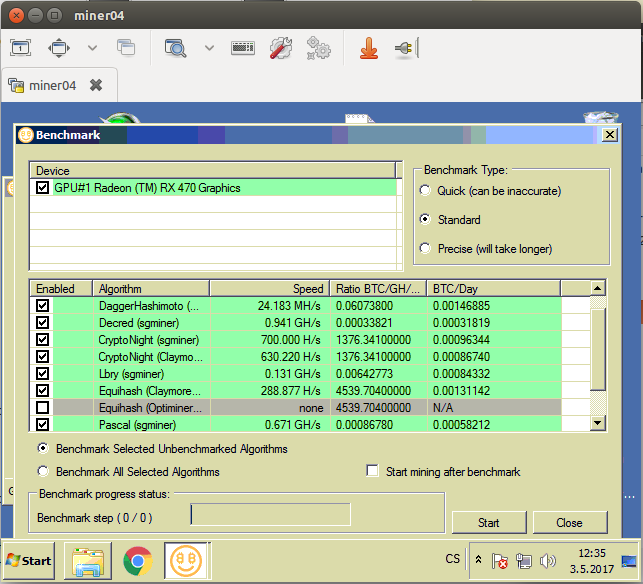Click the toggle scaled mode windows icon
Screen dimensions: 643x584
pos(126,48)
